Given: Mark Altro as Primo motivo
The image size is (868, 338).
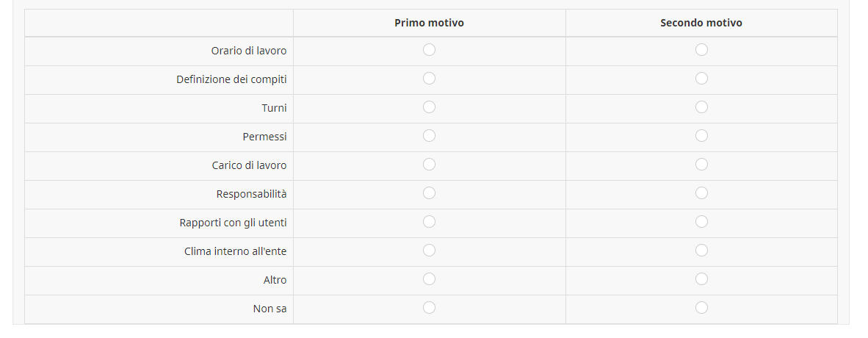Looking at the screenshot, I should 430,279.
